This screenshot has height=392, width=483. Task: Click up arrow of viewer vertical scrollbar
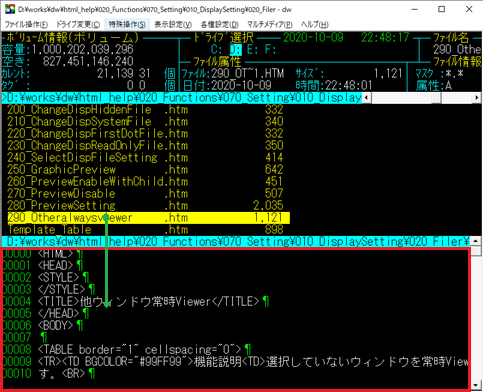point(476,241)
